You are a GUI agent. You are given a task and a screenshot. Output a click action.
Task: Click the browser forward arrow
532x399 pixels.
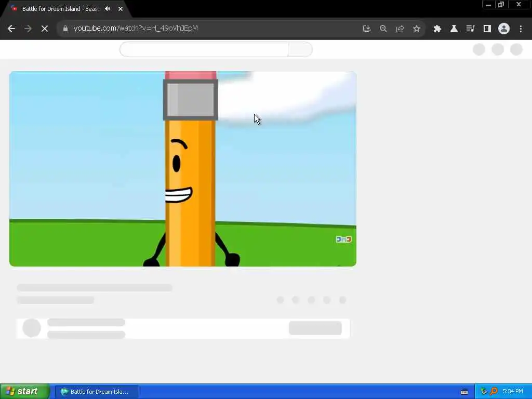point(28,29)
